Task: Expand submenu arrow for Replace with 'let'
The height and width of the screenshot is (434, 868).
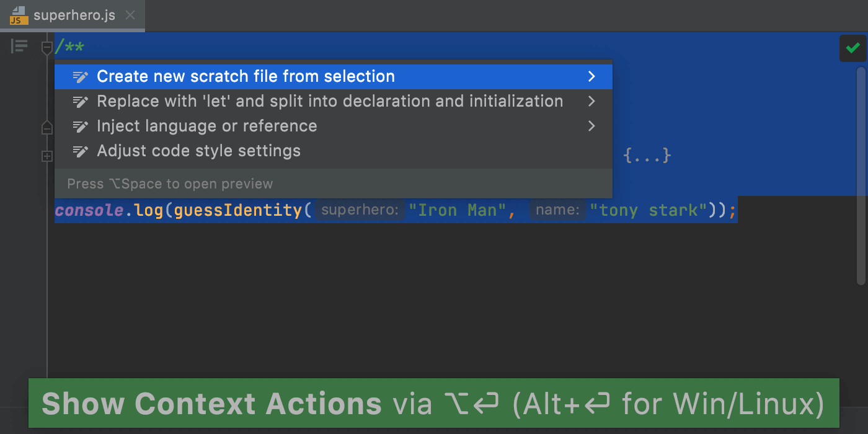Action: [x=591, y=101]
